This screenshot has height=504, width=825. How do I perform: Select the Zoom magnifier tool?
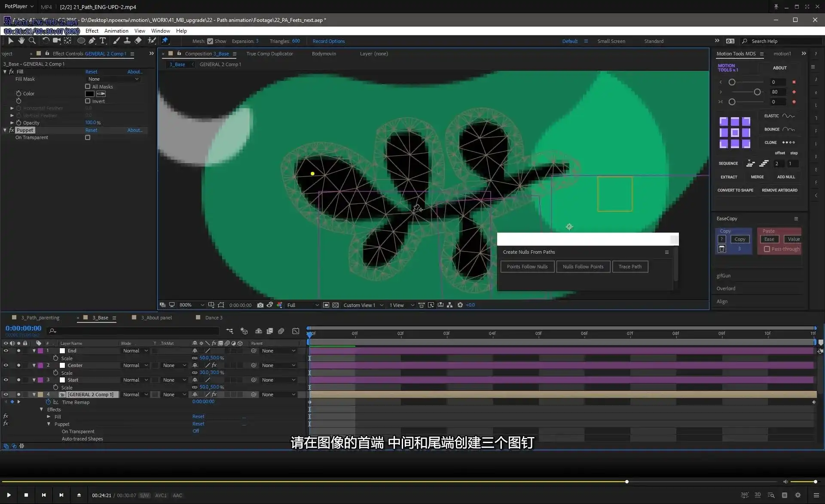point(32,40)
